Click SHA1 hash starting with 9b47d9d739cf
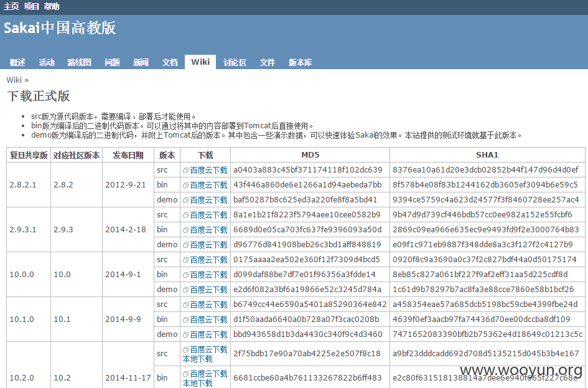The image size is (588, 388). (x=482, y=215)
